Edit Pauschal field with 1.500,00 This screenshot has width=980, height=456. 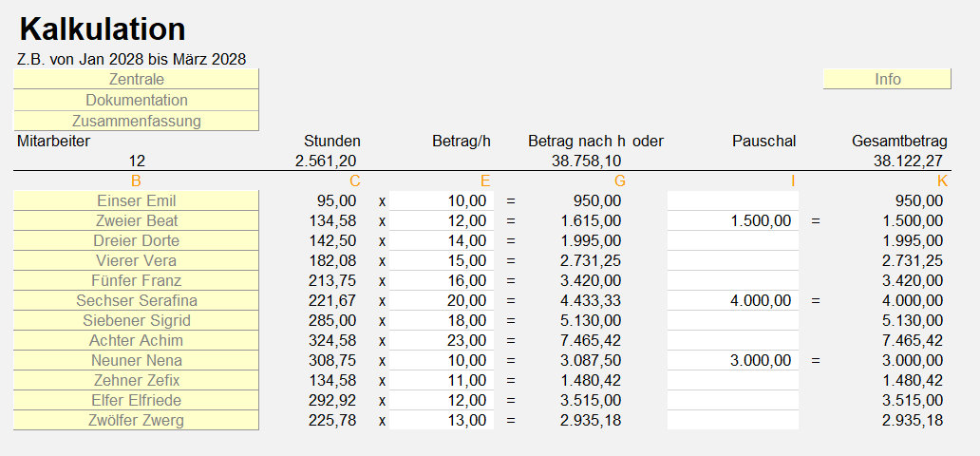point(732,220)
